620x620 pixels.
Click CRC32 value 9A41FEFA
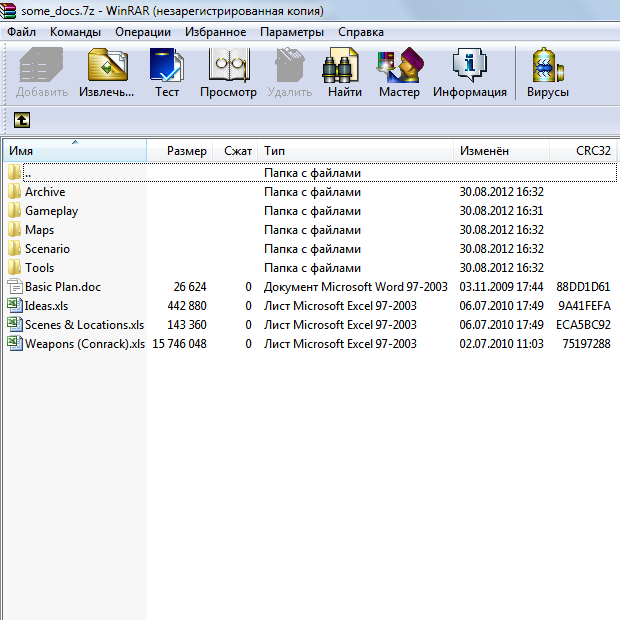coord(584,306)
